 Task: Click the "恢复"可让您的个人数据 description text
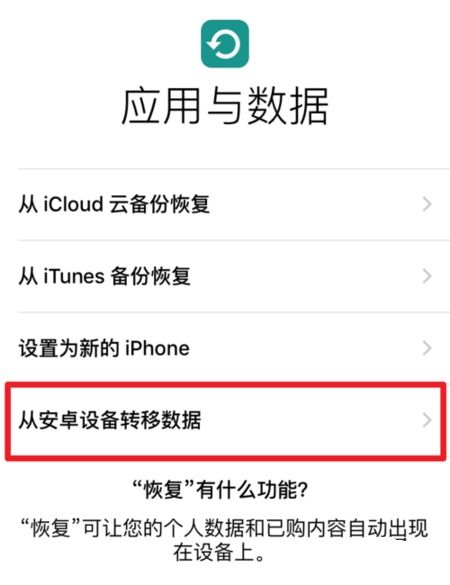click(224, 539)
